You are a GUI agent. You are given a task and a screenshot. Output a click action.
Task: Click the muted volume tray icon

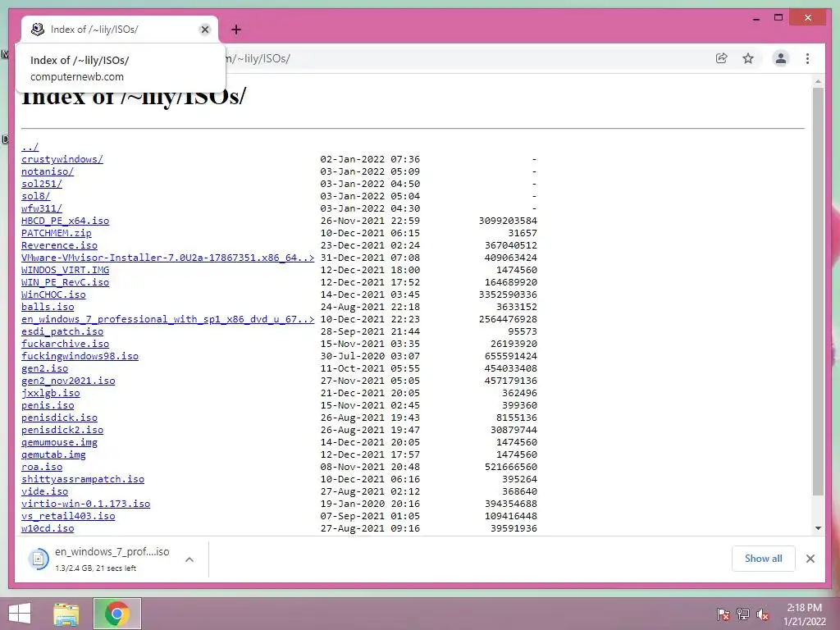[763, 614]
